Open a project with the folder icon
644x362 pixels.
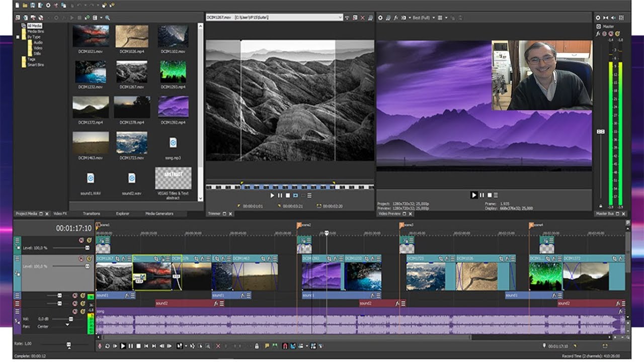click(25, 6)
